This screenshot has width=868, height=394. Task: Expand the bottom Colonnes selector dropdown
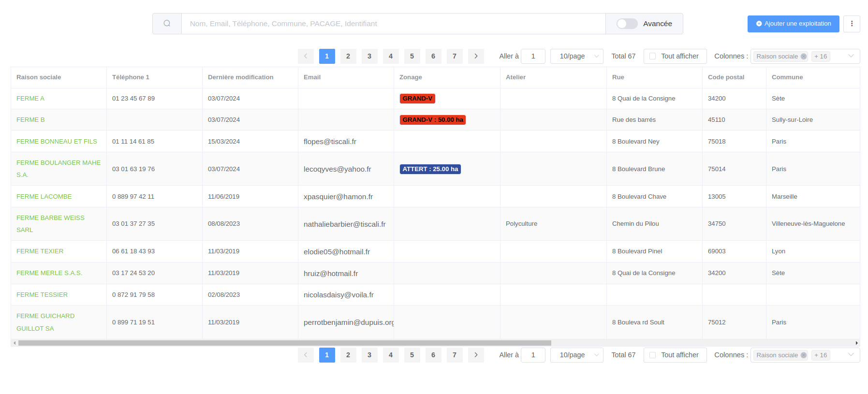[x=851, y=355]
